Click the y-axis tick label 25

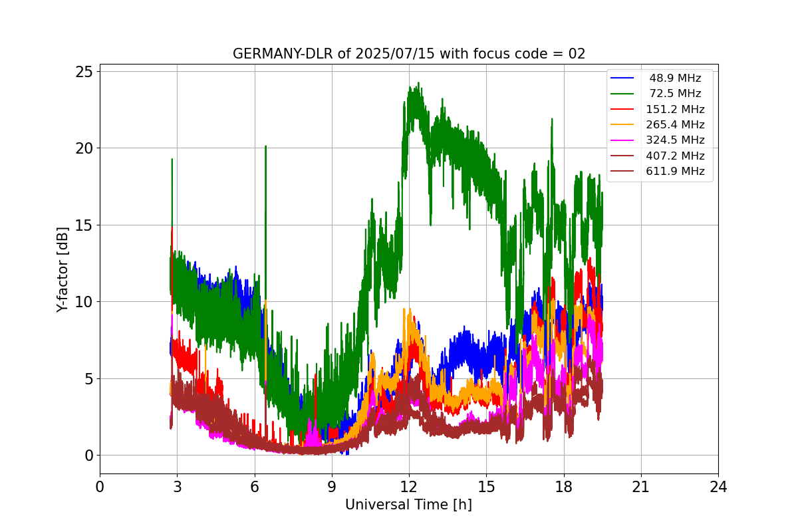coord(84,71)
